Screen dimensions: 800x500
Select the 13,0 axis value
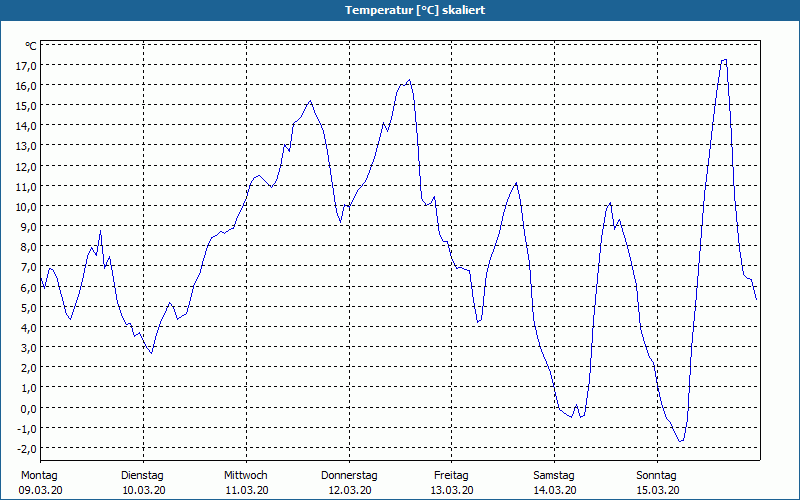point(26,146)
